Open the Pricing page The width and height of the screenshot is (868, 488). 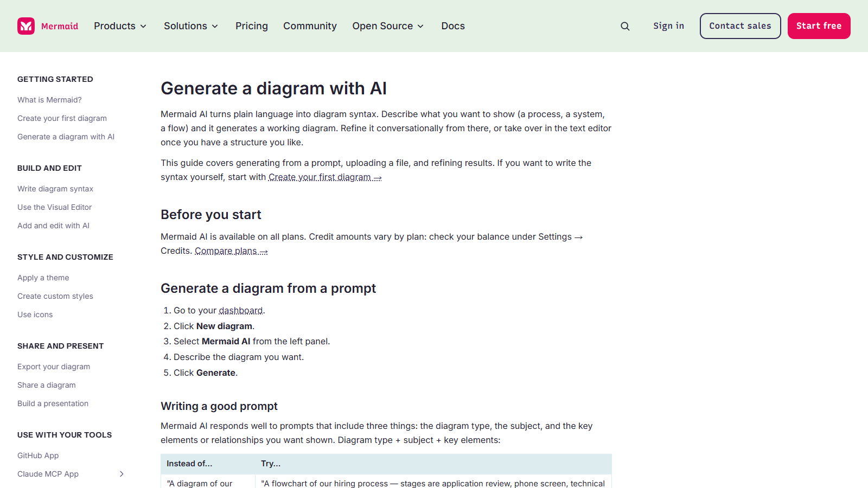[252, 26]
